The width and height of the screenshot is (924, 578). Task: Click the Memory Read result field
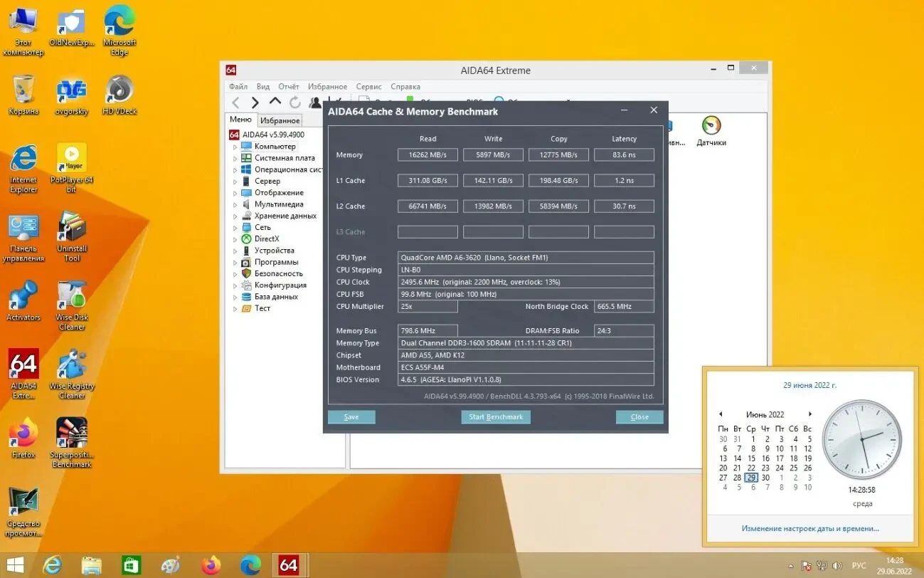coord(428,155)
